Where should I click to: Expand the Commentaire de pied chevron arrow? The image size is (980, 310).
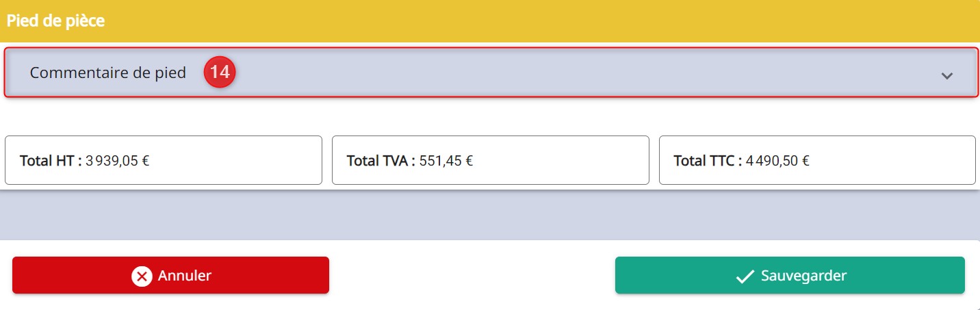click(x=947, y=76)
